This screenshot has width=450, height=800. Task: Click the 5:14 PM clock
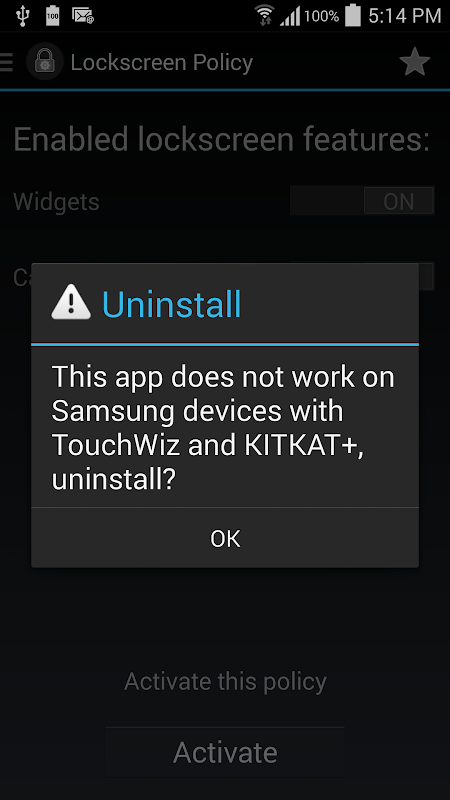[x=405, y=16]
